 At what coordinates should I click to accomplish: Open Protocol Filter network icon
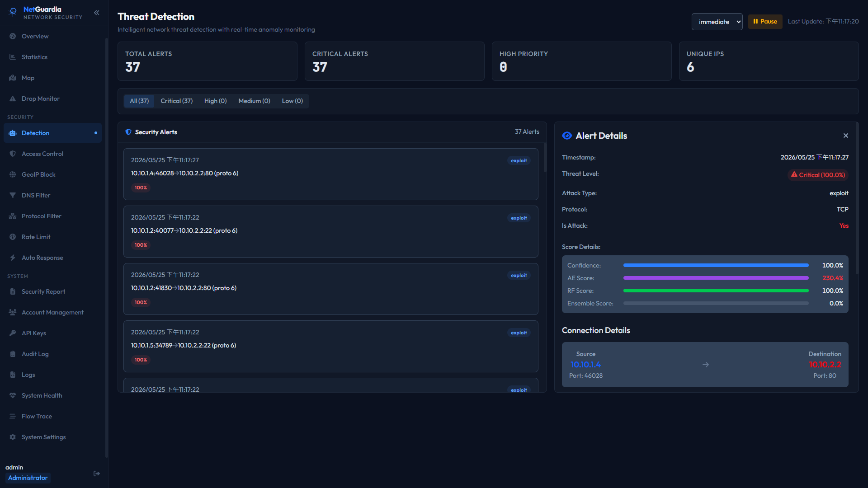click(x=13, y=216)
